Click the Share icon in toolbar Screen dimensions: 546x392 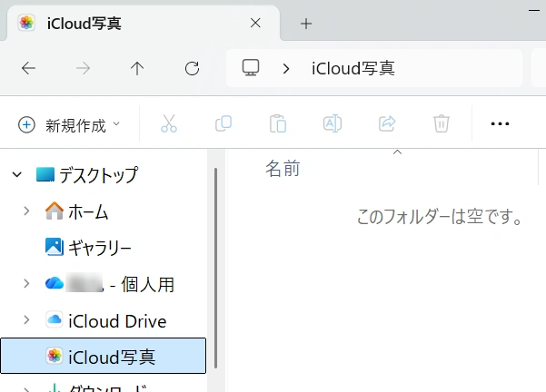click(x=387, y=124)
